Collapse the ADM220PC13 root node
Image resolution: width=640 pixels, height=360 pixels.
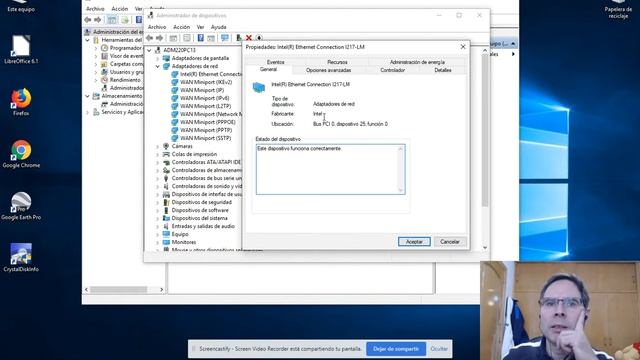pyautogui.click(x=149, y=50)
